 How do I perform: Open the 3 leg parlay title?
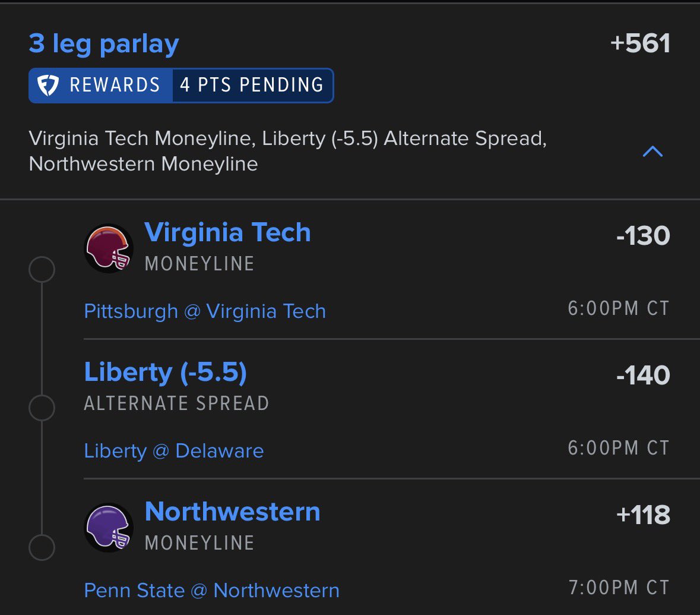tap(103, 44)
